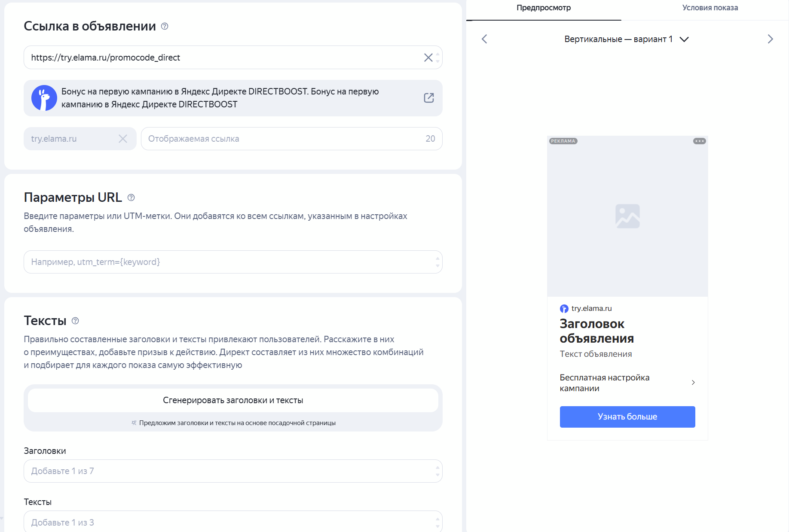This screenshot has height=532, width=789.
Task: Remove try.elama.ru domain with X icon
Action: 123,139
